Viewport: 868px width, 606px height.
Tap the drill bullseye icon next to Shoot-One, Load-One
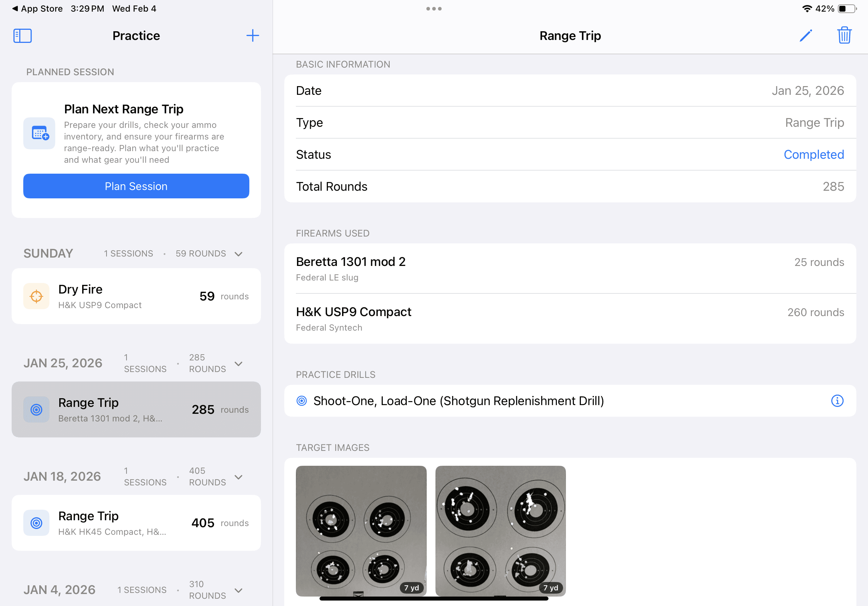(x=301, y=401)
